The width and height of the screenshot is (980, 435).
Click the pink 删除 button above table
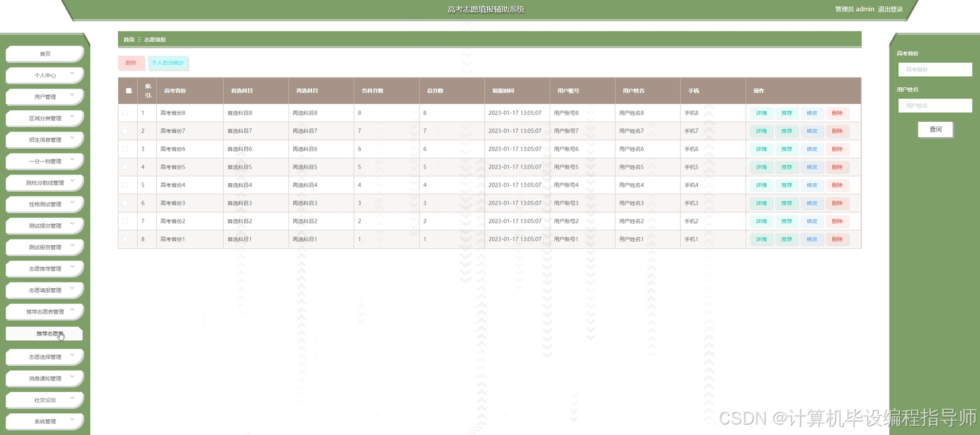coord(131,63)
